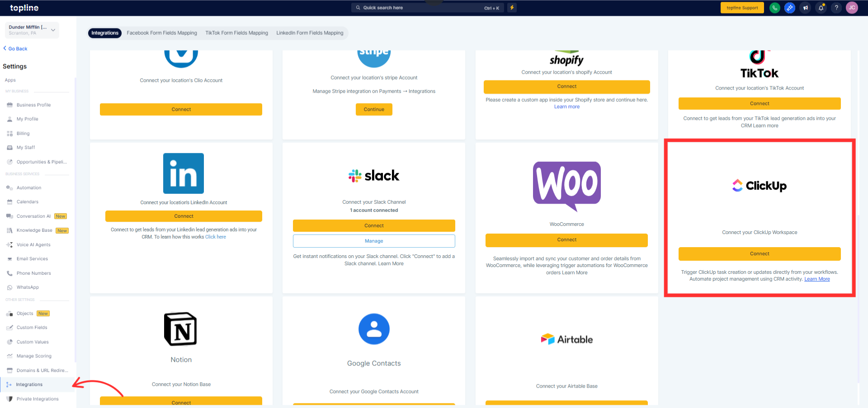The image size is (868, 408).
Task: Click the topline logo
Action: (x=24, y=8)
